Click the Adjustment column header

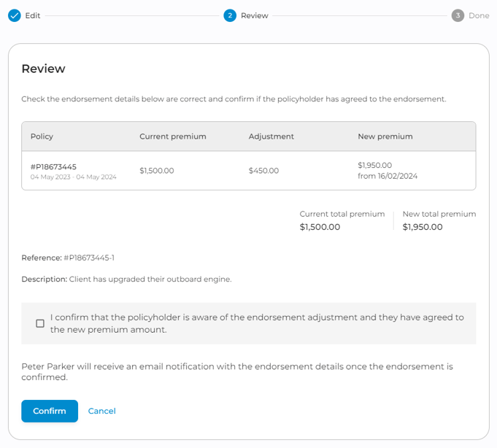click(x=271, y=136)
